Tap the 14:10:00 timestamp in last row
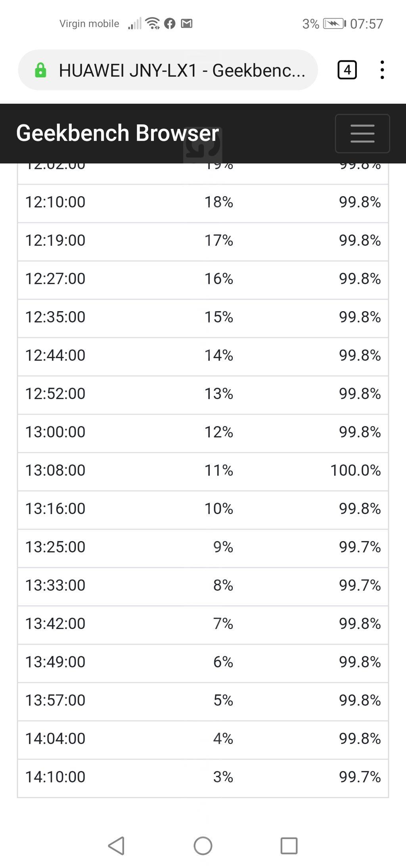Image resolution: width=406 pixels, height=868 pixels. (55, 777)
